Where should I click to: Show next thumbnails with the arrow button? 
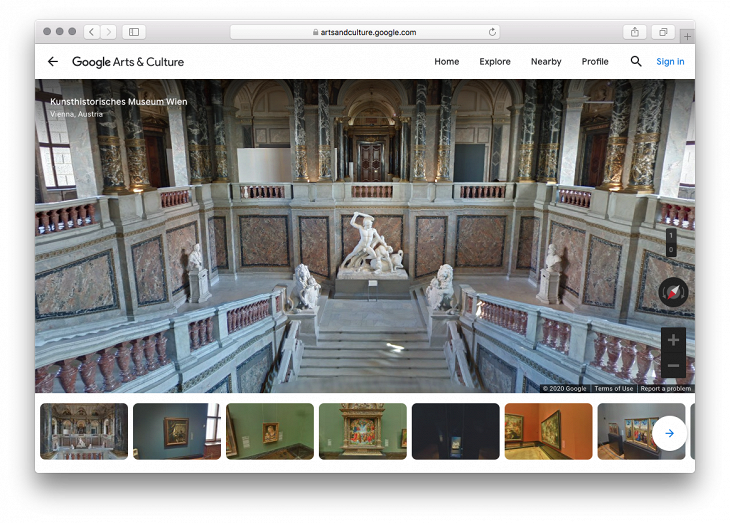click(x=669, y=433)
